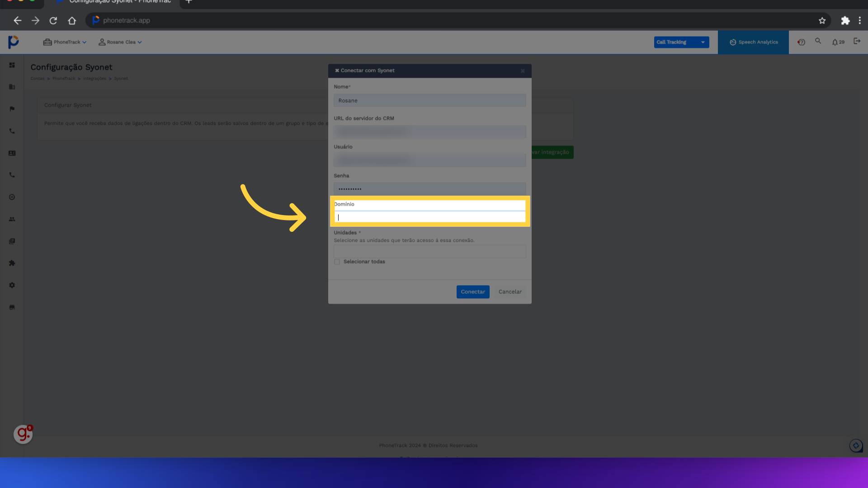The image size is (868, 488).
Task: Open the users group sidebar icon
Action: 12,219
